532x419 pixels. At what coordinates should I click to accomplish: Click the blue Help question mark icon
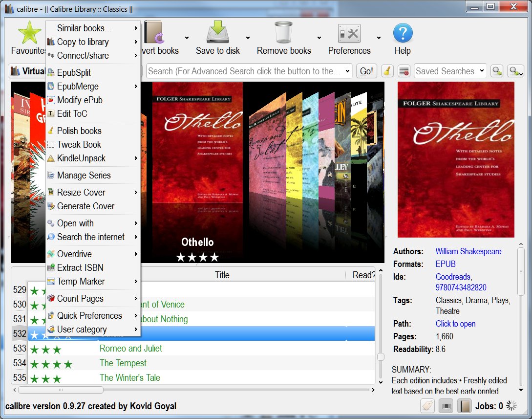(403, 33)
